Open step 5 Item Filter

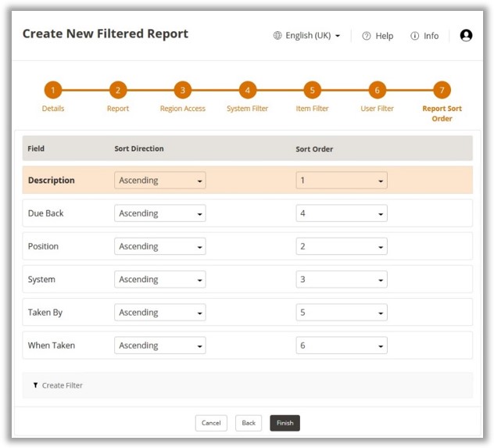(312, 90)
